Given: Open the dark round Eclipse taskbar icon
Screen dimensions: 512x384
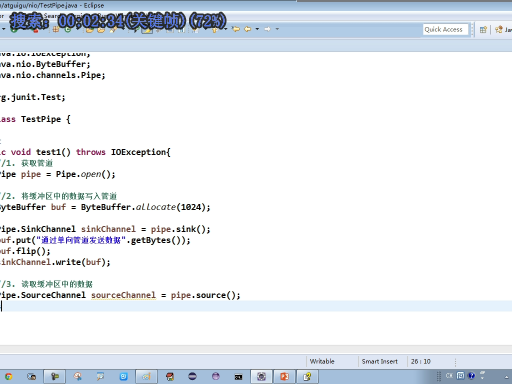Looking at the screenshot, I should click(192, 377).
